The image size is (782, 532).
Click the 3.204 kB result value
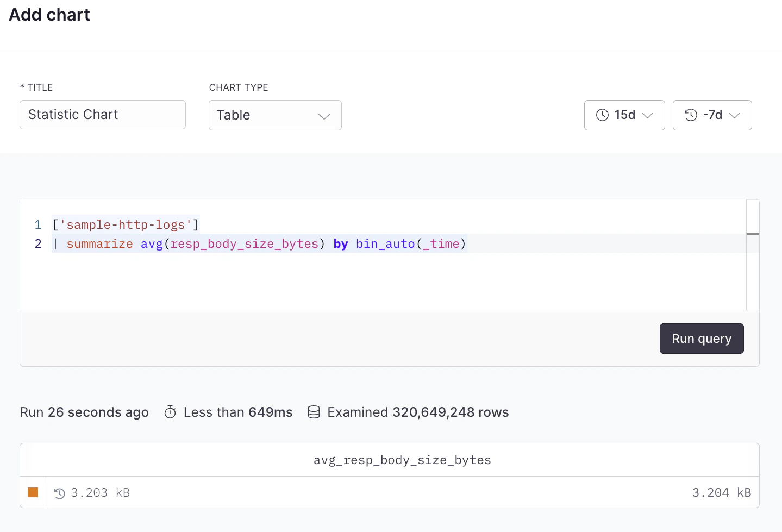[721, 493]
